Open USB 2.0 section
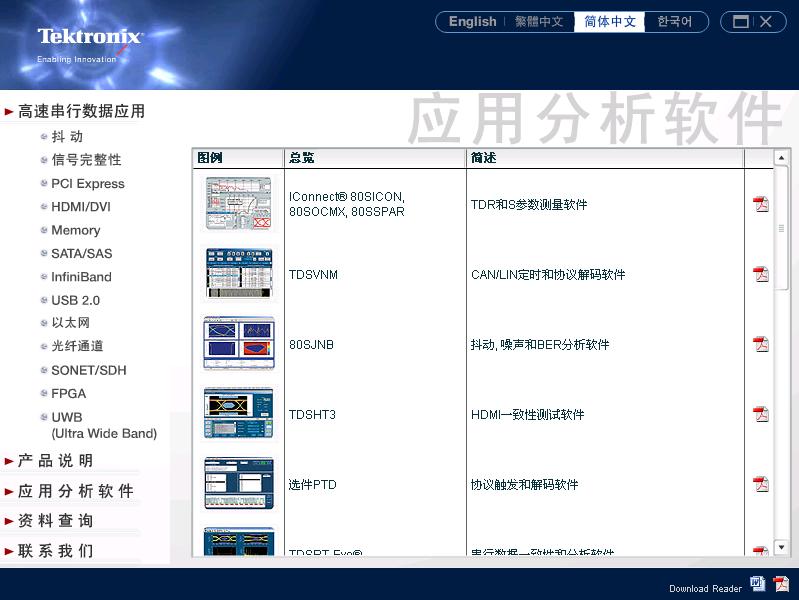Viewport: 799px width, 600px height. click(x=75, y=300)
